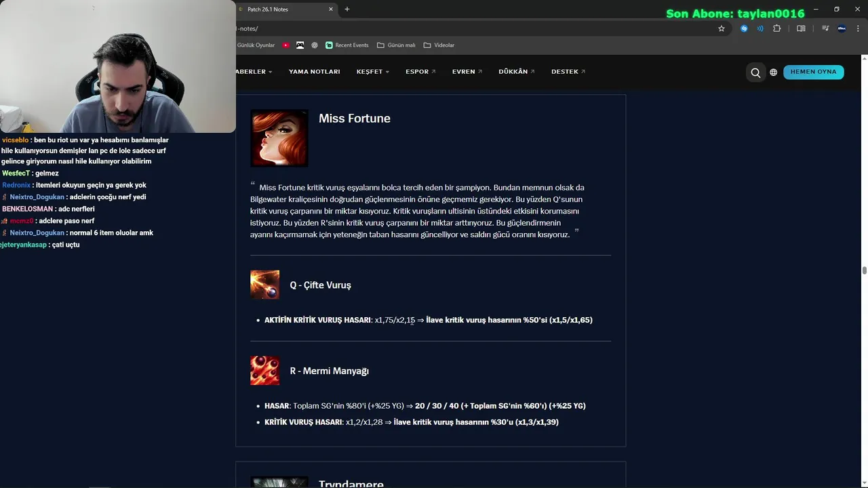
Task: Open the Videolar bookmark folder
Action: coord(439,45)
